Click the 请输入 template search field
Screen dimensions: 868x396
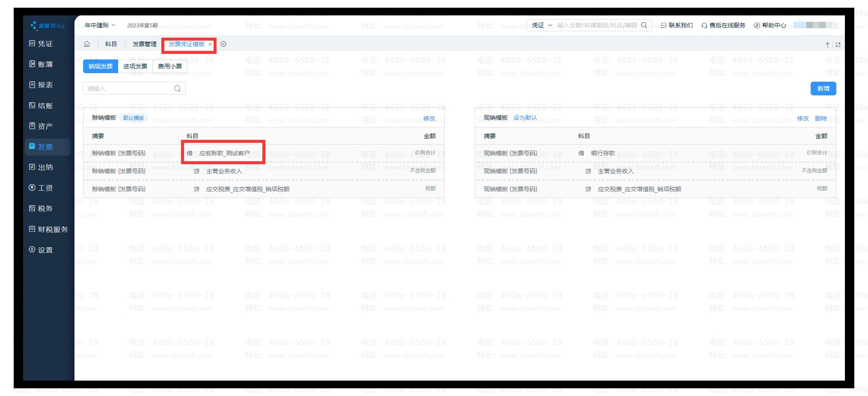pyautogui.click(x=128, y=89)
